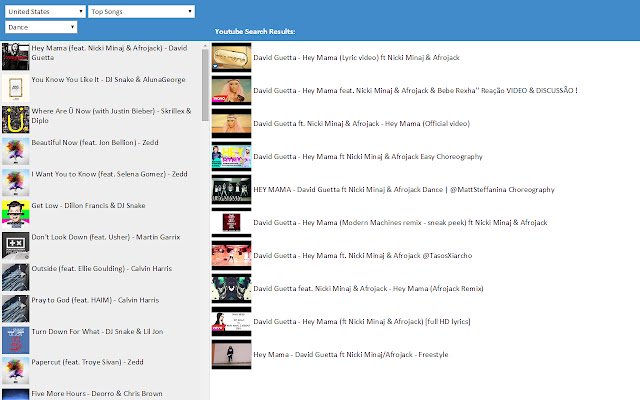Choose song Papercut (feat. Troye Sivan)
Image resolution: width=640 pixels, height=400 pixels.
(x=87, y=362)
